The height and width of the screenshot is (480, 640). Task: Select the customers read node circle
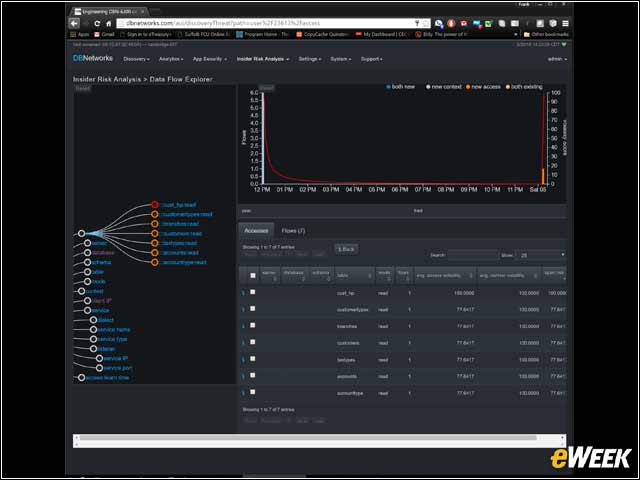(155, 233)
